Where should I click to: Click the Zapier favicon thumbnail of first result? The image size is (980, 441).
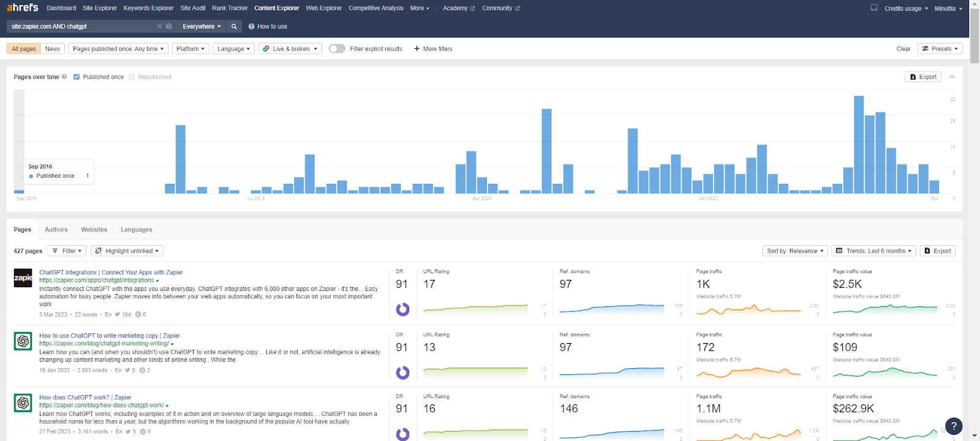pyautogui.click(x=23, y=277)
